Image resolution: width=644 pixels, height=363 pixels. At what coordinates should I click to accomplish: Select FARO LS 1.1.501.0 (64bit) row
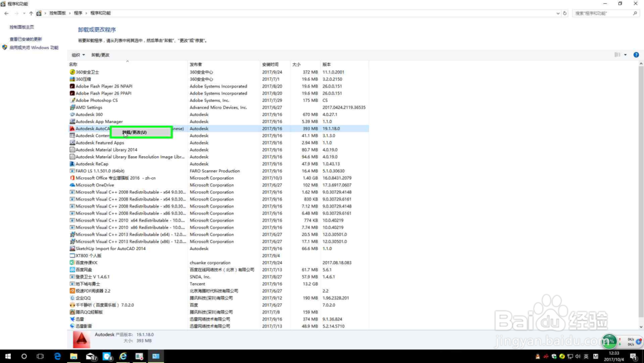(218, 171)
